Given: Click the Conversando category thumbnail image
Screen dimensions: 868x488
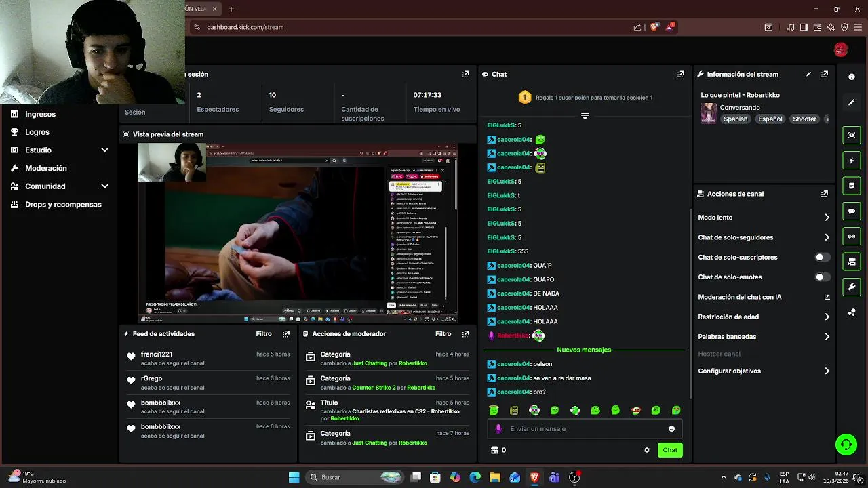Looking at the screenshot, I should [x=709, y=113].
